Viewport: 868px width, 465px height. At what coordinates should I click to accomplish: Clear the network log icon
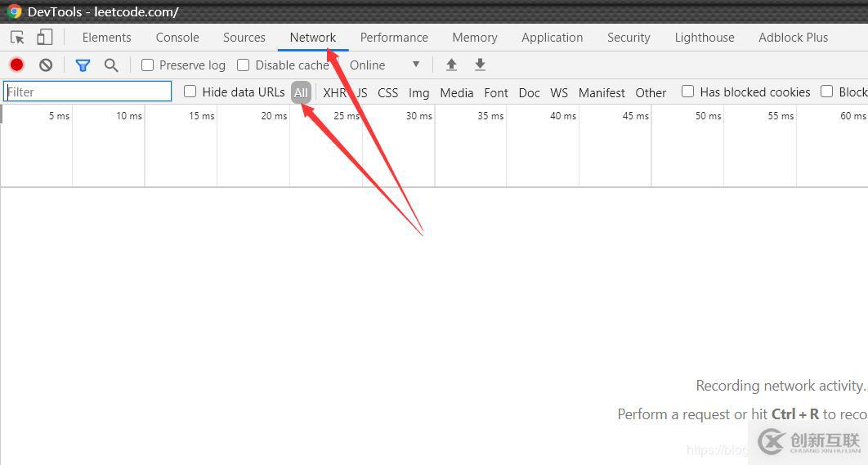[x=46, y=65]
